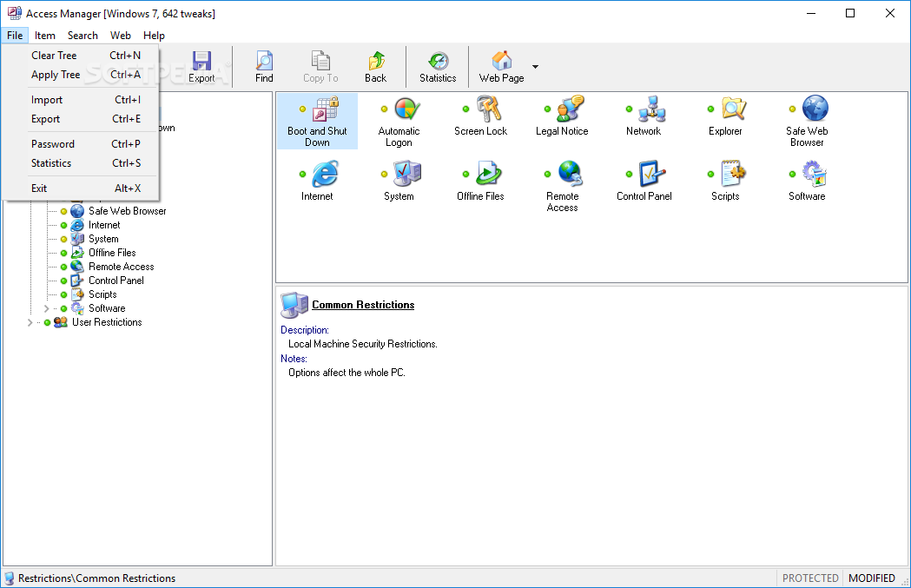The image size is (911, 588).
Task: Select System in the tree
Action: pyautogui.click(x=103, y=239)
